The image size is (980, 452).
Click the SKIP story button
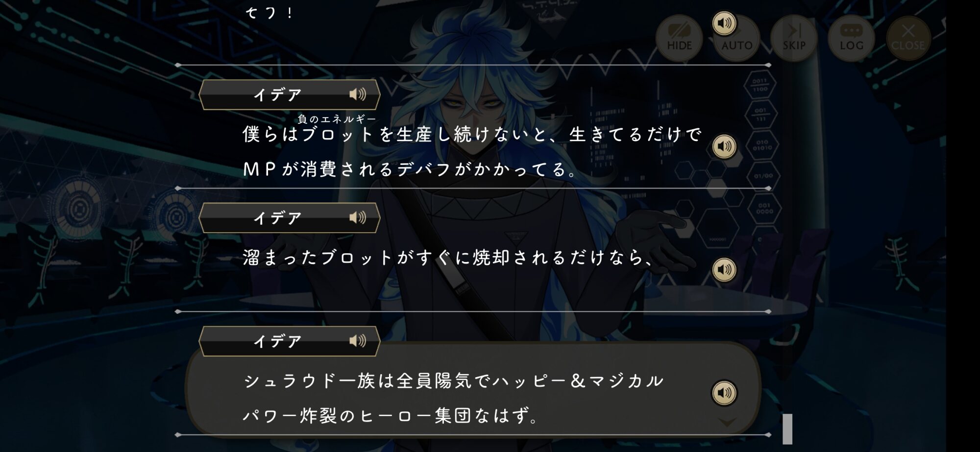[794, 38]
